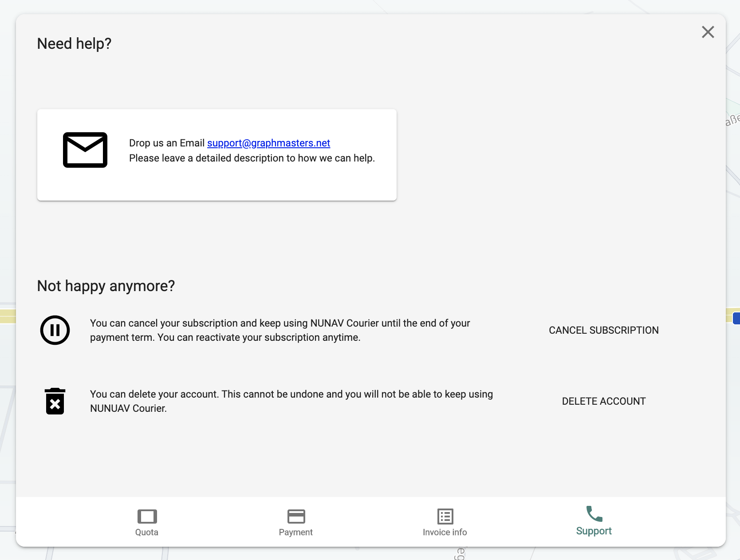Click the 'You can delete your account' paragraph
Viewport: 740px width, 560px height.
[x=291, y=401]
